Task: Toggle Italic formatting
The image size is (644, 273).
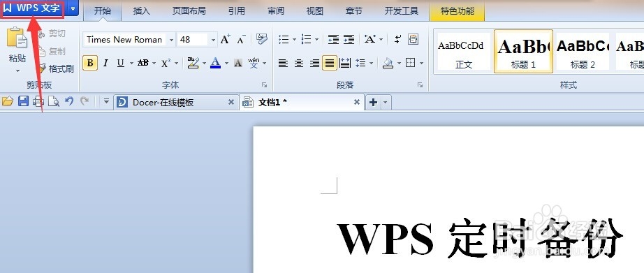Action: coord(105,64)
